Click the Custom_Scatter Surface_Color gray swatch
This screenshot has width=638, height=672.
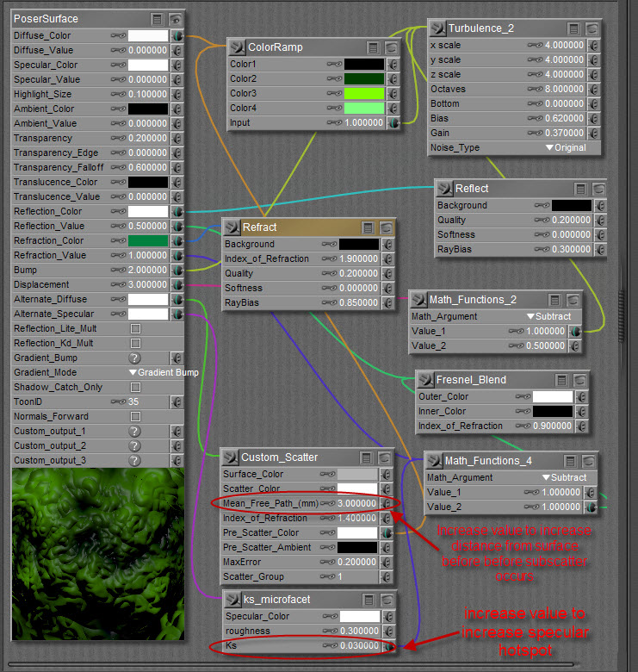(x=357, y=475)
